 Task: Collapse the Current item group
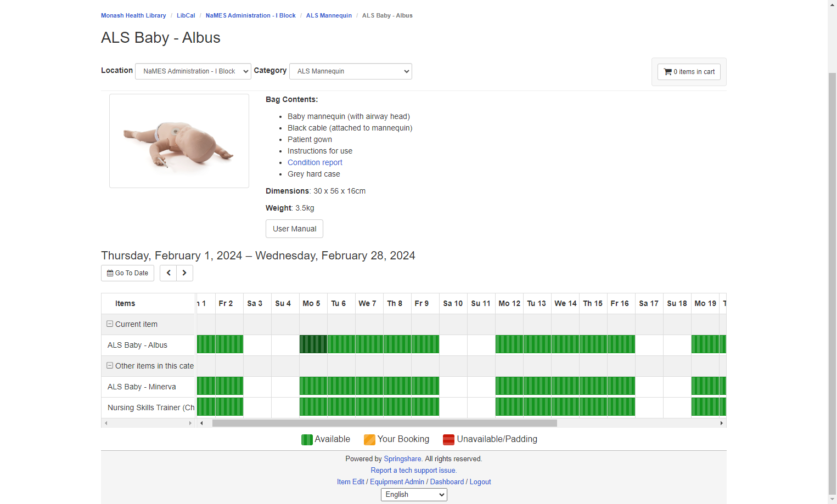pos(110,324)
